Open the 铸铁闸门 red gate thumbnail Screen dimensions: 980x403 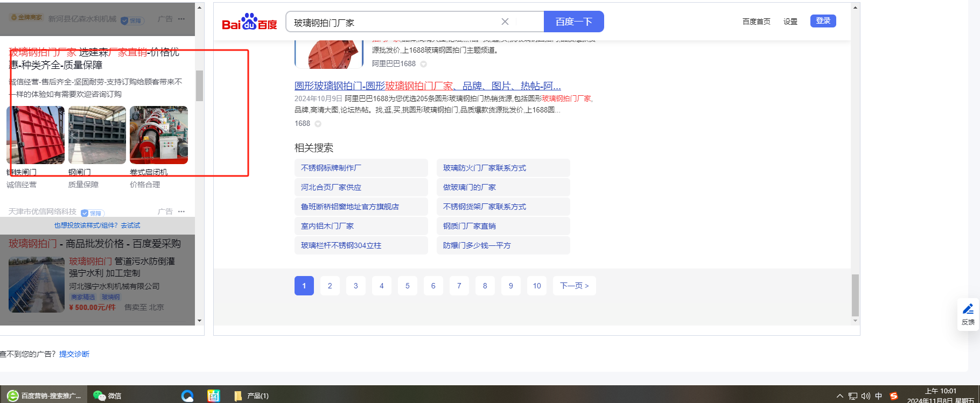(x=36, y=135)
